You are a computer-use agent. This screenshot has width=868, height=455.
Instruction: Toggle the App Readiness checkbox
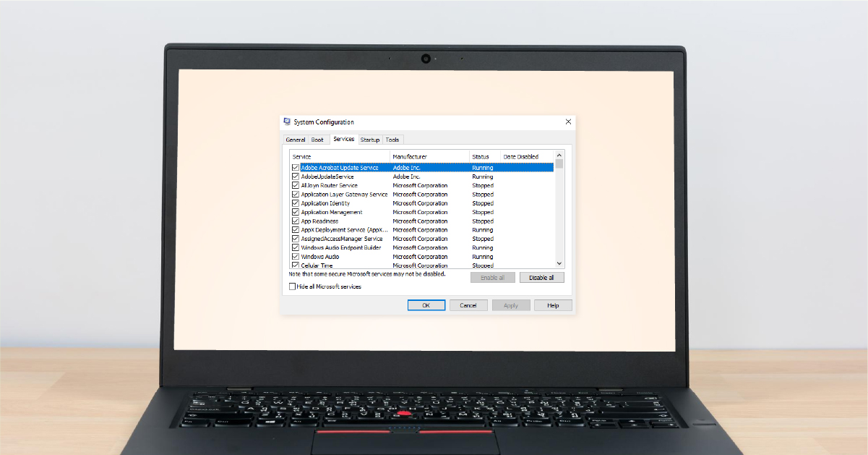pos(295,221)
